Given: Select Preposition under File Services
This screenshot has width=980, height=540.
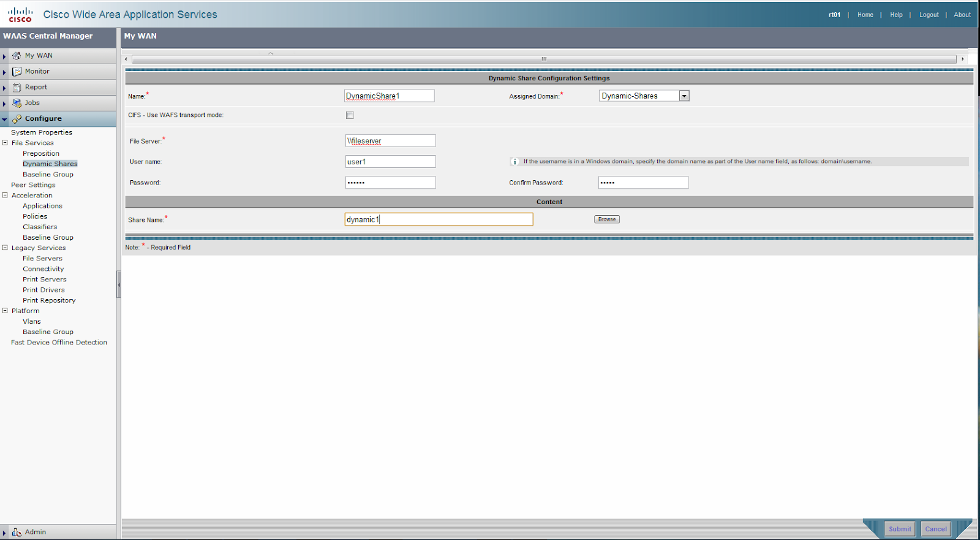Looking at the screenshot, I should tap(41, 153).
